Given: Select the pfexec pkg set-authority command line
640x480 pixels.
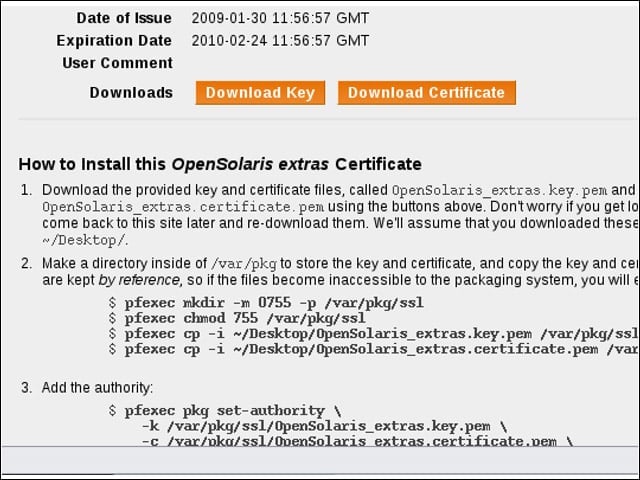Looking at the screenshot, I should [x=225, y=411].
